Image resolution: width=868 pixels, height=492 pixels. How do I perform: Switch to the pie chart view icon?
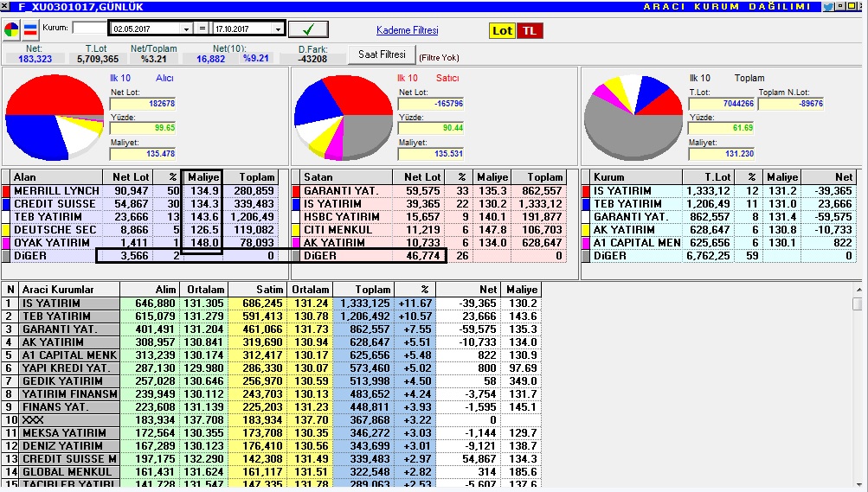pyautogui.click(x=11, y=30)
